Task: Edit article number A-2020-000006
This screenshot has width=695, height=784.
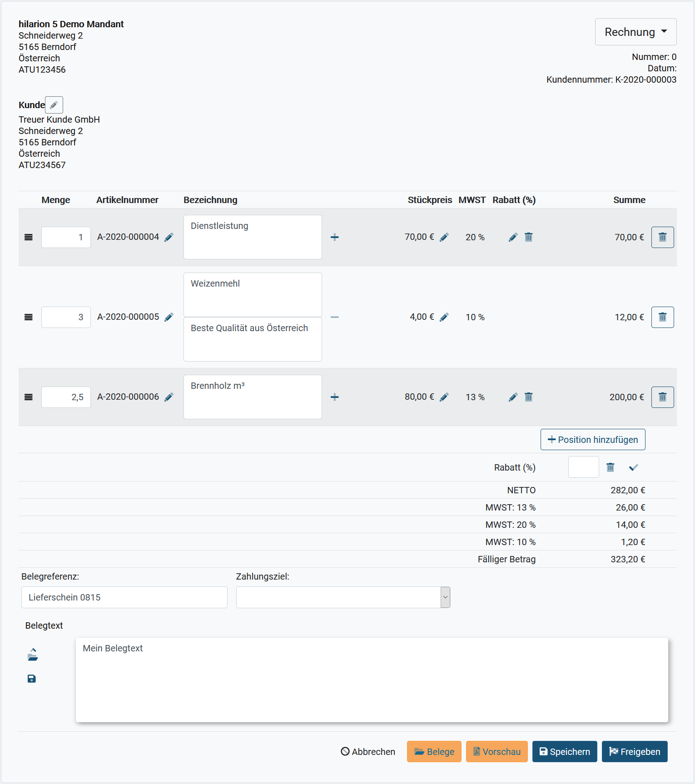Action: pyautogui.click(x=169, y=397)
